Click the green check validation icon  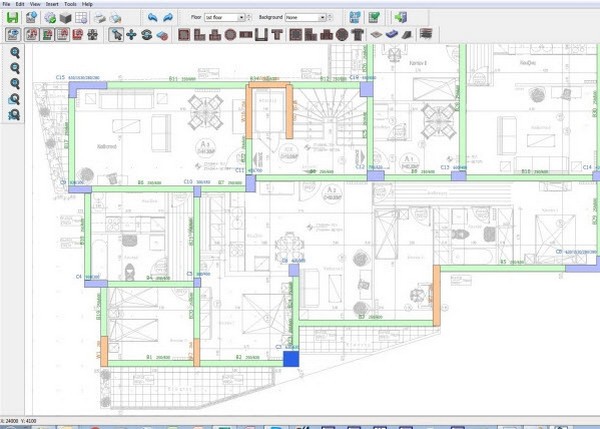(x=374, y=17)
